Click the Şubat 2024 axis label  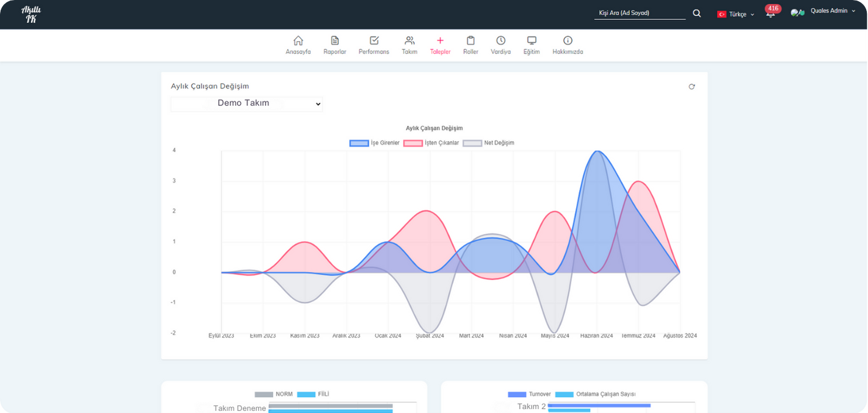tap(430, 336)
